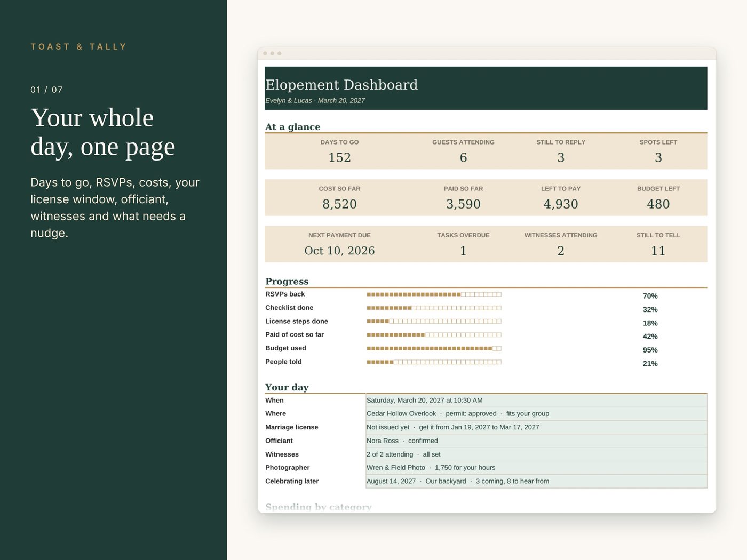Click the Budget Left value 480
Viewport: 747px width, 560px height.
[x=658, y=204]
